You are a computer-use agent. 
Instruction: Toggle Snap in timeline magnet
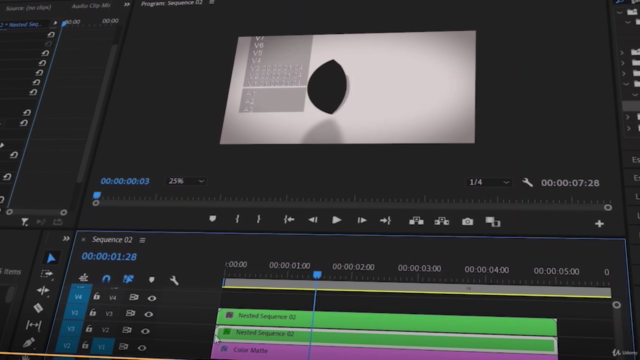[x=106, y=278]
